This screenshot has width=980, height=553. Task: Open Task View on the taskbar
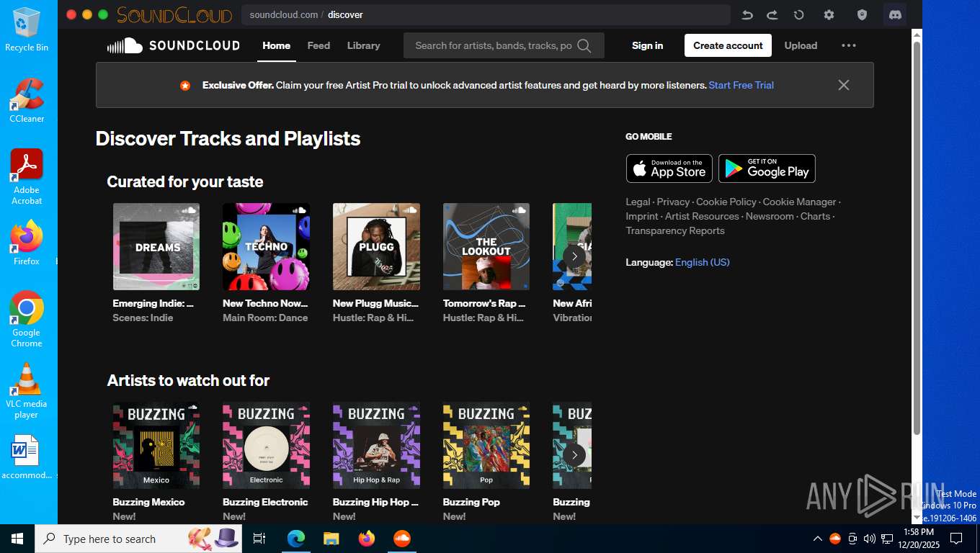pyautogui.click(x=259, y=539)
